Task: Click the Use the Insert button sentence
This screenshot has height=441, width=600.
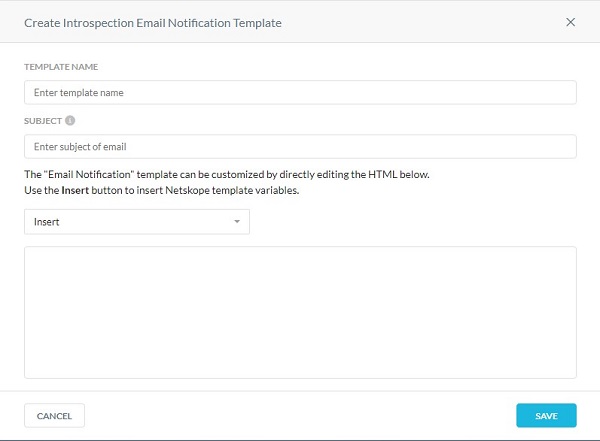Action: click(x=161, y=190)
